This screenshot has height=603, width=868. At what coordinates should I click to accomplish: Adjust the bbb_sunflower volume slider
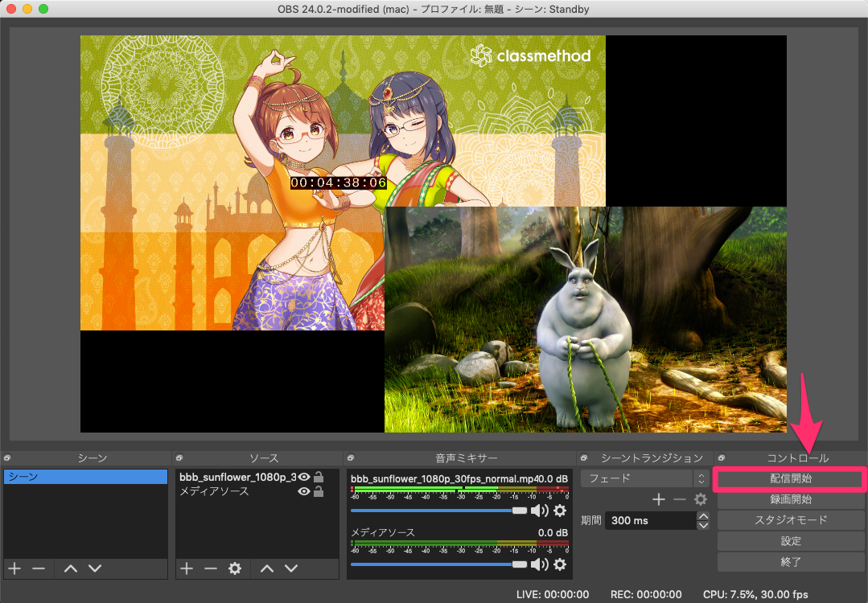(439, 511)
